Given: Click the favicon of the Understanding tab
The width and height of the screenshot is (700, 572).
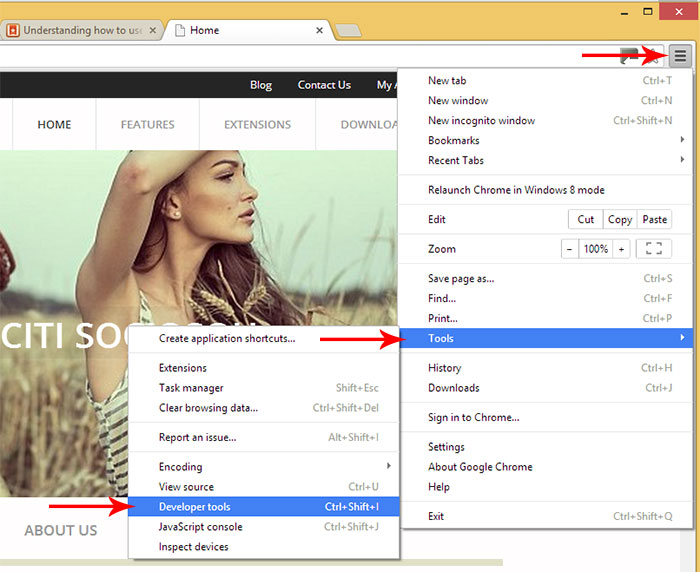Looking at the screenshot, I should click(13, 30).
